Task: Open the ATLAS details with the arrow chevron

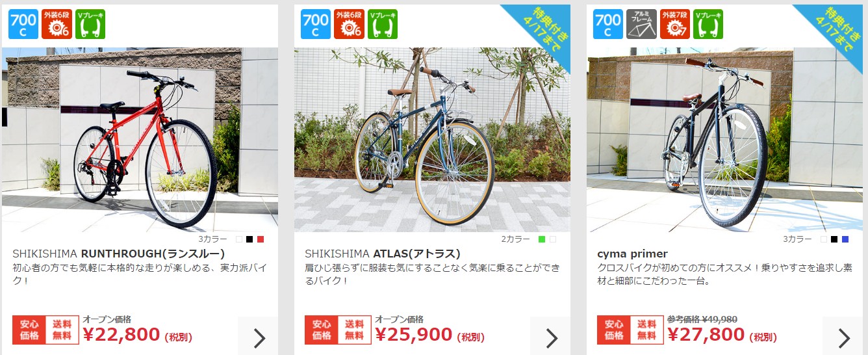Action: tap(550, 336)
